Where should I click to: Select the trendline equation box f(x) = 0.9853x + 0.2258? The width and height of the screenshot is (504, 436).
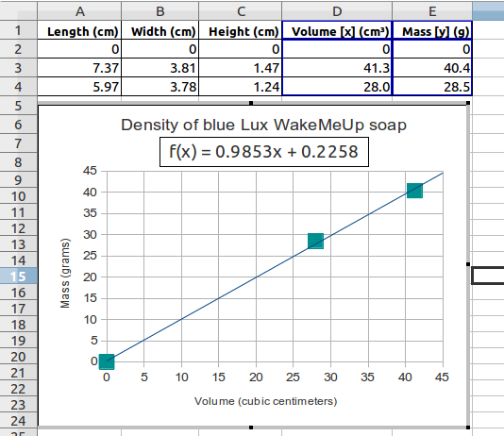264,152
